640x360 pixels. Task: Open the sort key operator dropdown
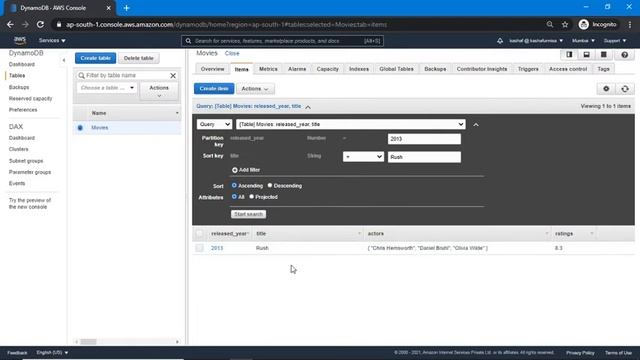click(x=363, y=157)
